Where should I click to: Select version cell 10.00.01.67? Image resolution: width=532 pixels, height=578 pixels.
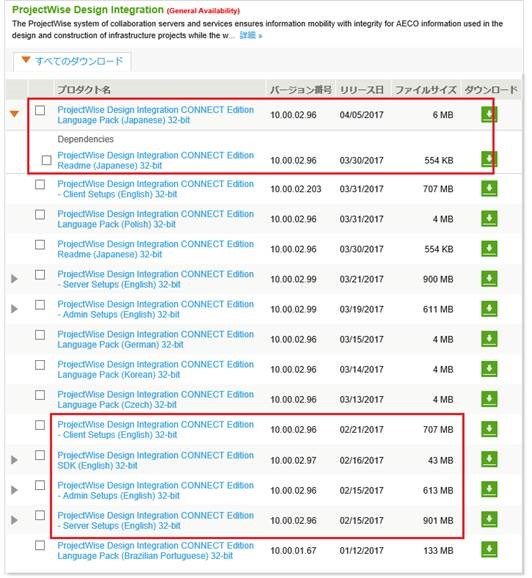click(x=293, y=551)
